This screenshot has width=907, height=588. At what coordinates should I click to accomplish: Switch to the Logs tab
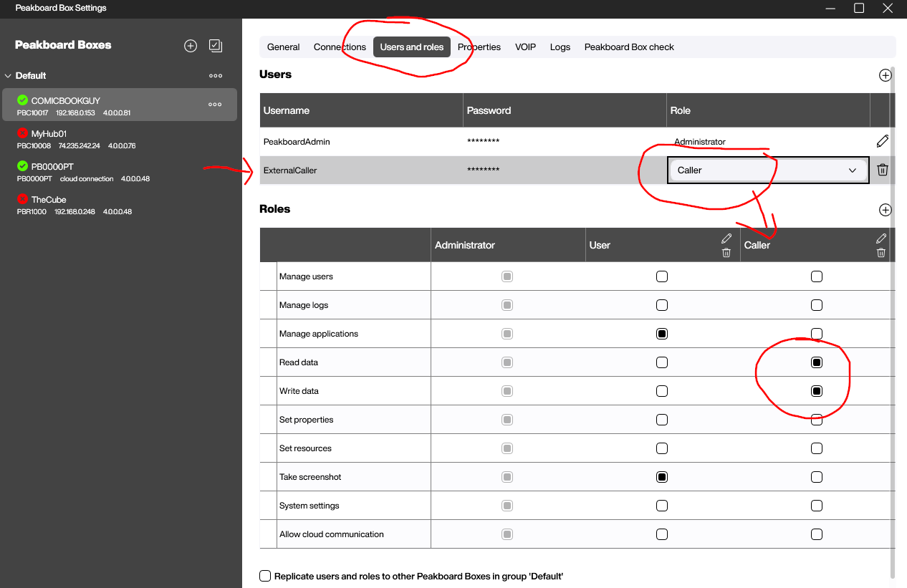(x=560, y=47)
